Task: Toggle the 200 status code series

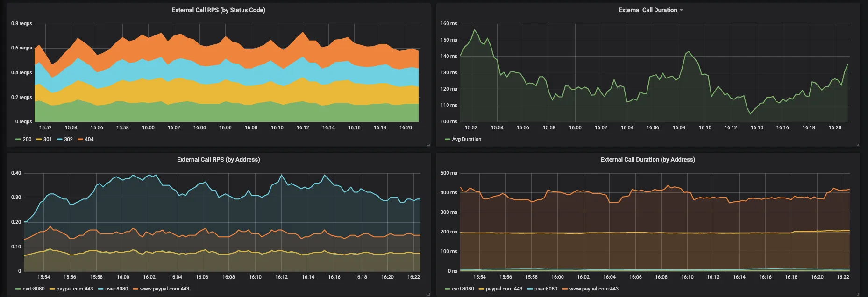Action: tap(27, 139)
